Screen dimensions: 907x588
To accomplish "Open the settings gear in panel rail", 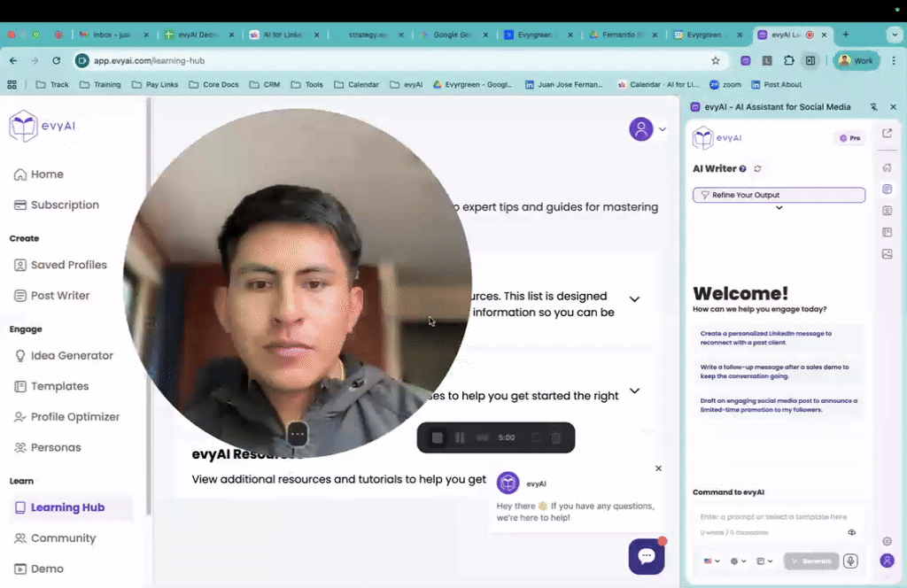I will (x=887, y=541).
